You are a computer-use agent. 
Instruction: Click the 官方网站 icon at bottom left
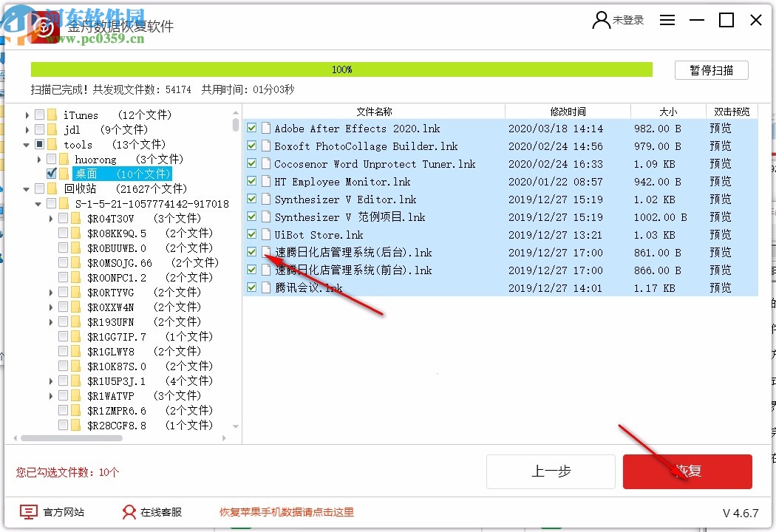click(x=28, y=511)
